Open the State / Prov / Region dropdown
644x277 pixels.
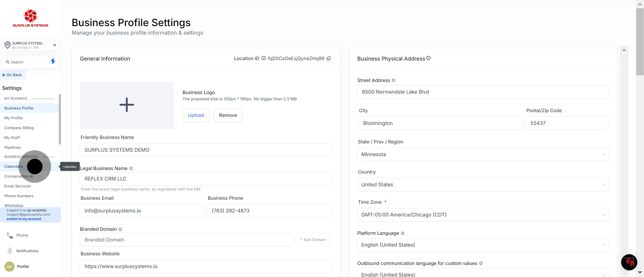pyautogui.click(x=483, y=154)
